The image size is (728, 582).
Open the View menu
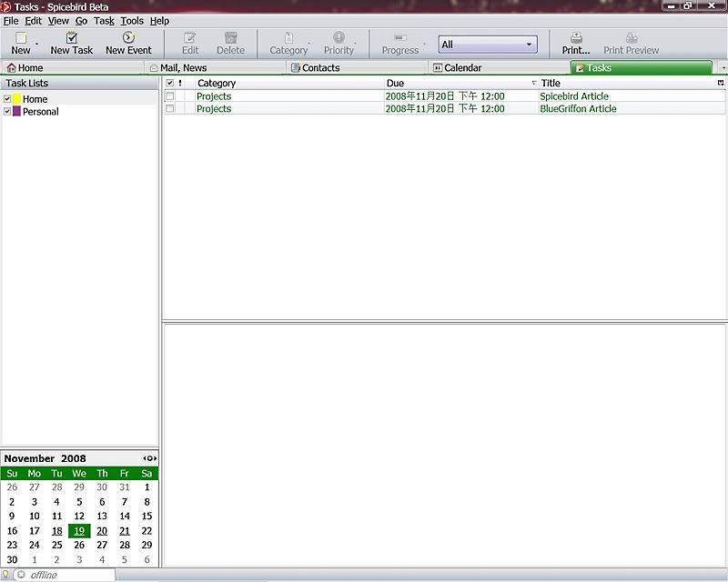[x=58, y=21]
